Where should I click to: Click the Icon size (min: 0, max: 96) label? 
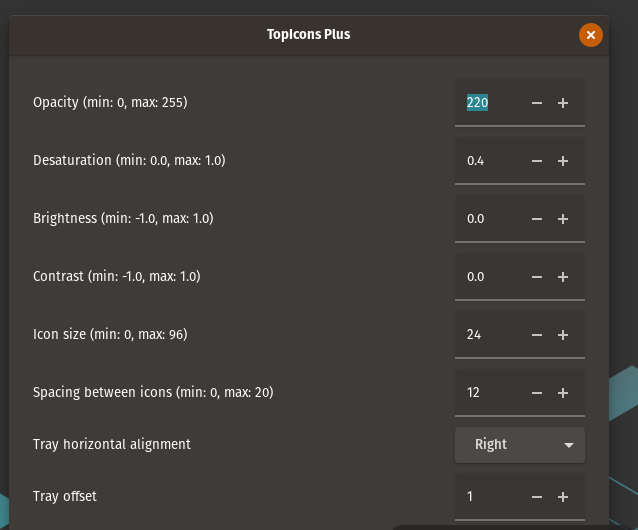tap(110, 335)
